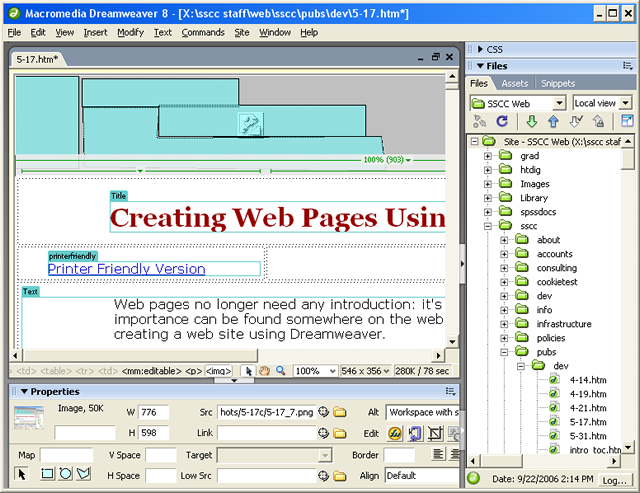Open the File menu
Image resolution: width=640 pixels, height=493 pixels.
(x=14, y=32)
